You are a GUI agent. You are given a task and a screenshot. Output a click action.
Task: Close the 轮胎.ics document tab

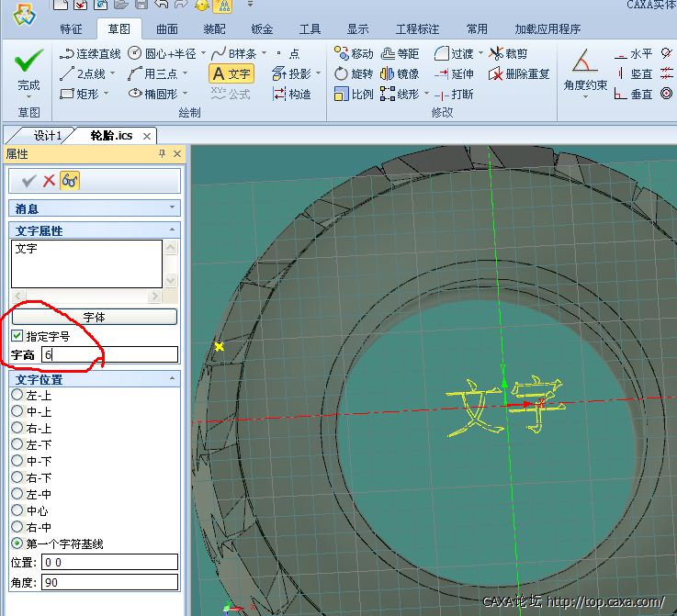pos(147,136)
